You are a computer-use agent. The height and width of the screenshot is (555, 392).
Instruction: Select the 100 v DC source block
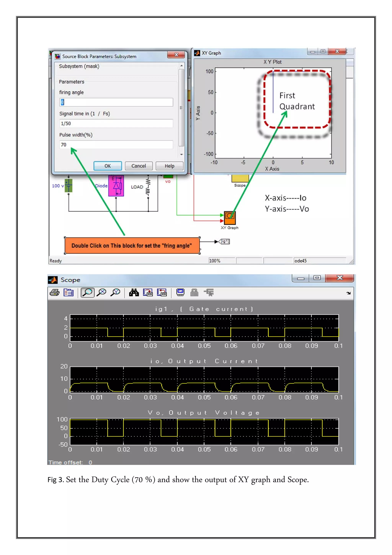(69, 186)
